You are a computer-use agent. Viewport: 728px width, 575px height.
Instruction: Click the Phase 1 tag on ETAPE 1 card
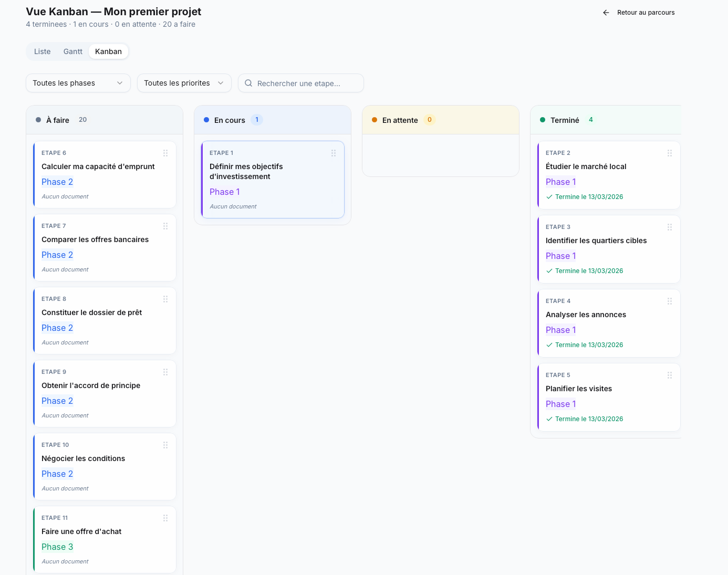[x=225, y=192]
